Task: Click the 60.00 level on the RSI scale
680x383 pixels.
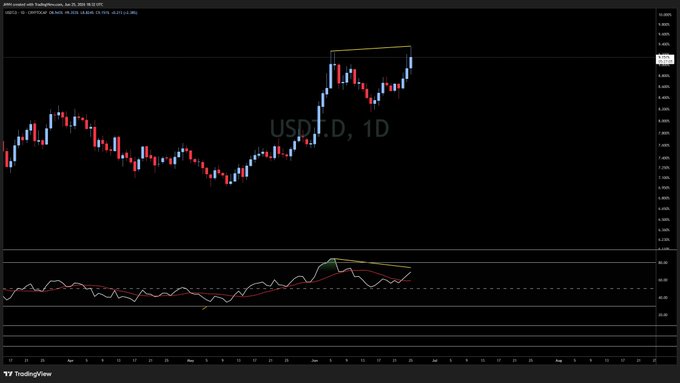Action: pyautogui.click(x=663, y=280)
